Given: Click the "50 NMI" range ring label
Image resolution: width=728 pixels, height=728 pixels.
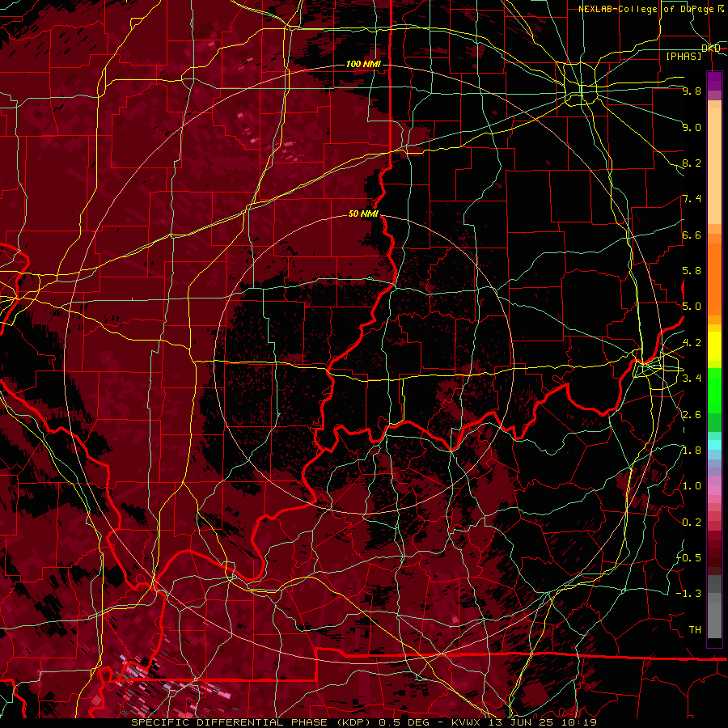Looking at the screenshot, I should point(363,214).
